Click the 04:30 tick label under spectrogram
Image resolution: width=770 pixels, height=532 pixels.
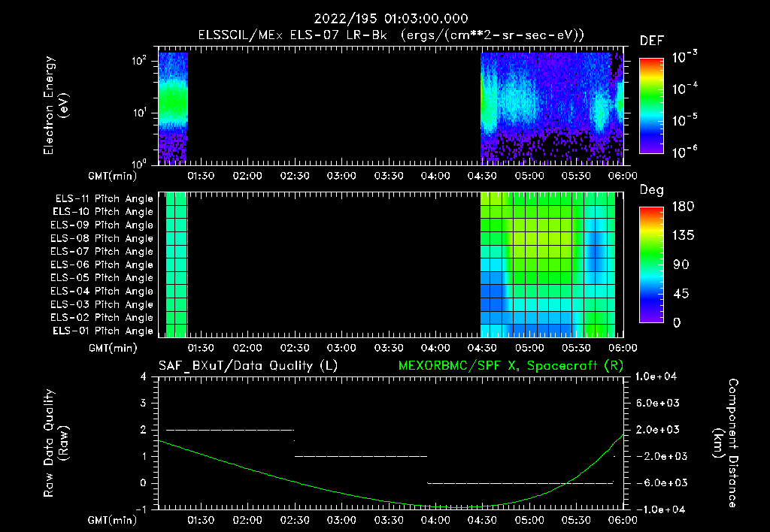point(482,176)
